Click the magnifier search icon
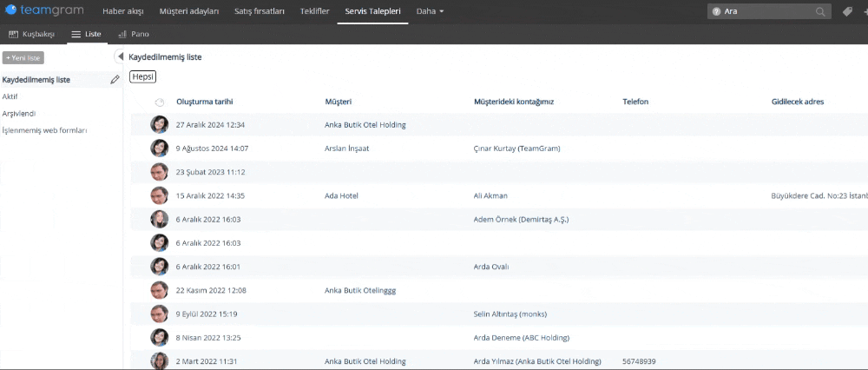 pos(820,11)
